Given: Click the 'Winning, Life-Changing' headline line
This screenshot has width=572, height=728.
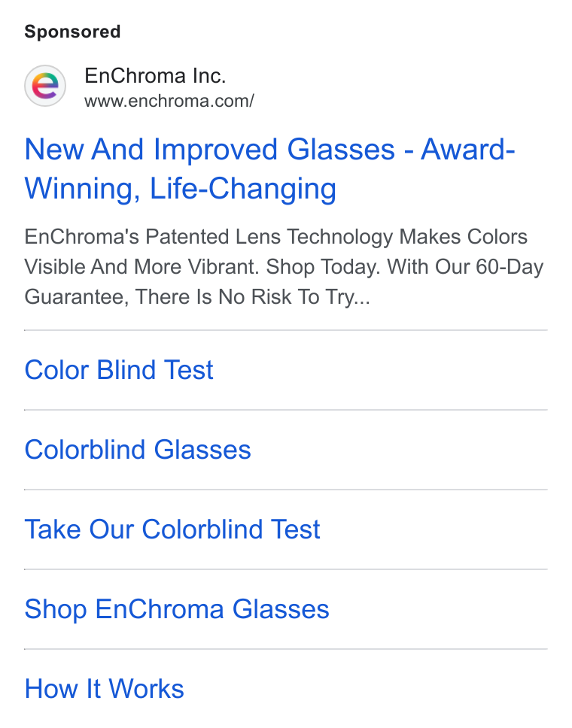Looking at the screenshot, I should coord(181,189).
